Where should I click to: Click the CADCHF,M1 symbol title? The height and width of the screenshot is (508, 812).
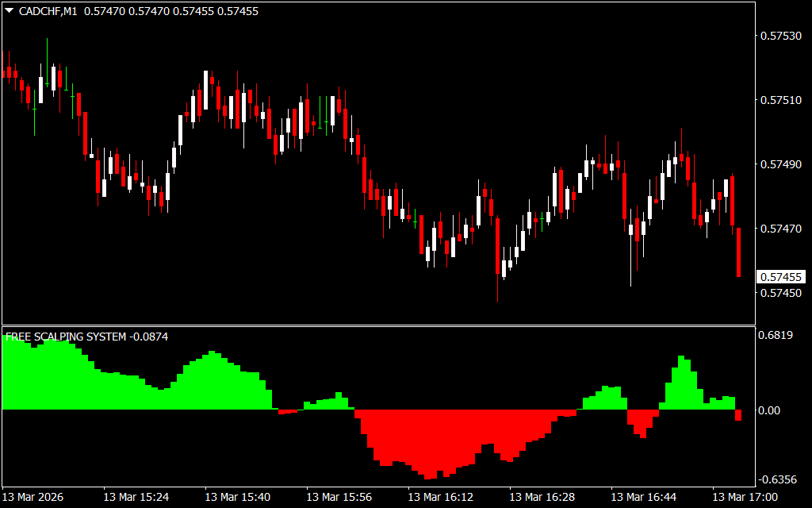[x=48, y=12]
